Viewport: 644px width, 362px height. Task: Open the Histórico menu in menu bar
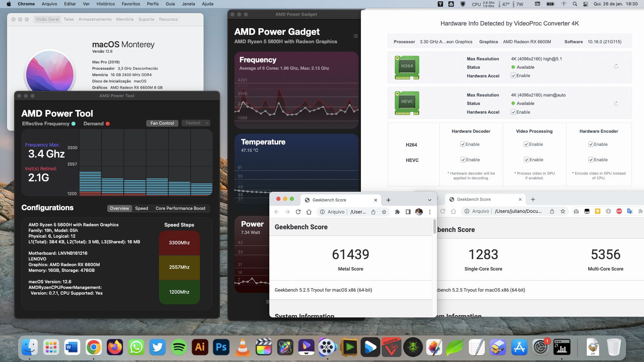tap(105, 4)
